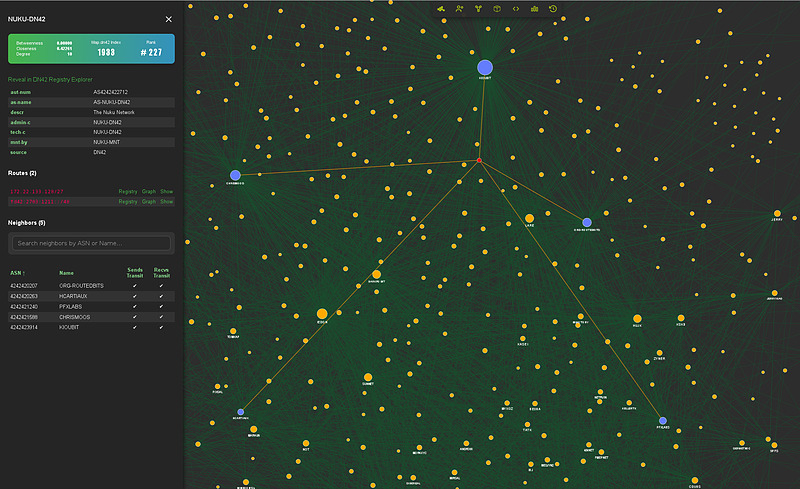Sort neighbors by the Name column header
This screenshot has height=489, width=800.
66,272
